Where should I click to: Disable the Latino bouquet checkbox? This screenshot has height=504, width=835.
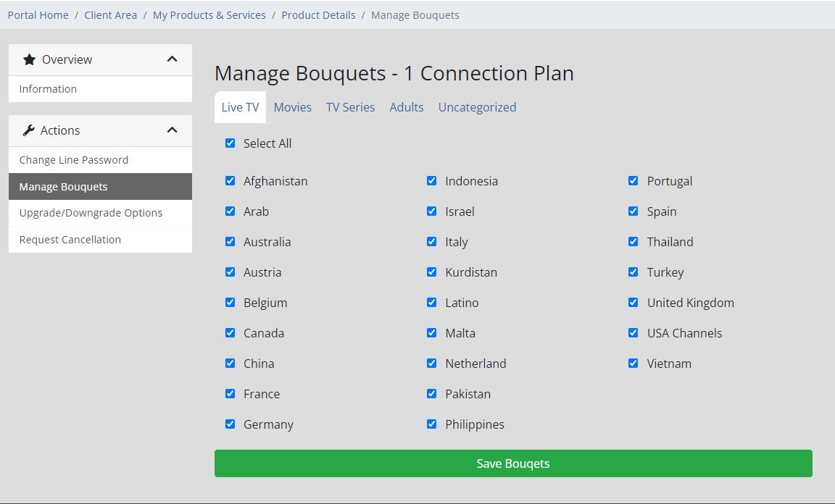click(x=432, y=303)
